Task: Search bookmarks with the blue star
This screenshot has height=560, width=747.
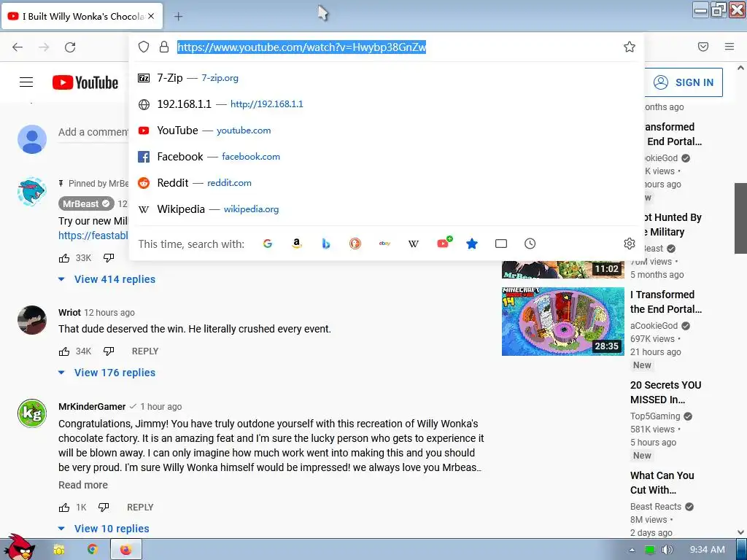Action: 472,244
